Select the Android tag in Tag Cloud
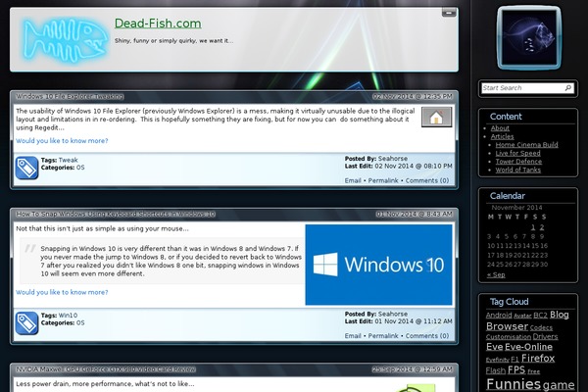Screen dimensions: 588x392 click(499, 316)
